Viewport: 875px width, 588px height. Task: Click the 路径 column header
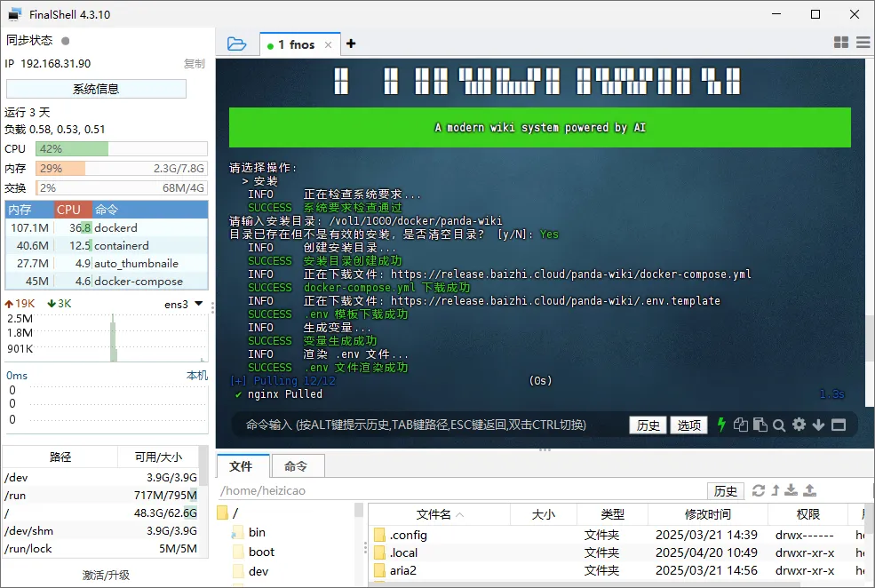coord(60,457)
